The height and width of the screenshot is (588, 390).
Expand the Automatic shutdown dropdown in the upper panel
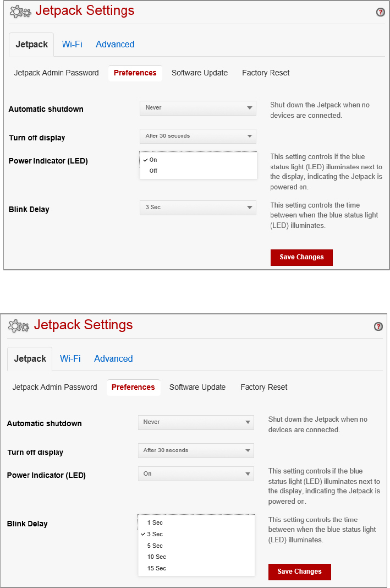click(198, 108)
